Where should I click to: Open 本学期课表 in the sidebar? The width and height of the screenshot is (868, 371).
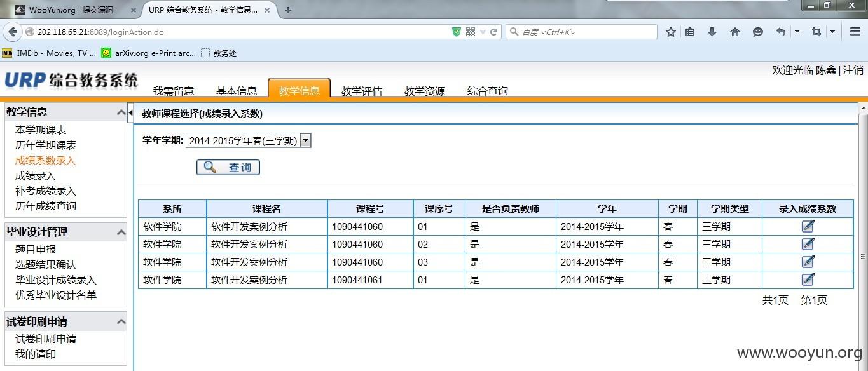[41, 130]
